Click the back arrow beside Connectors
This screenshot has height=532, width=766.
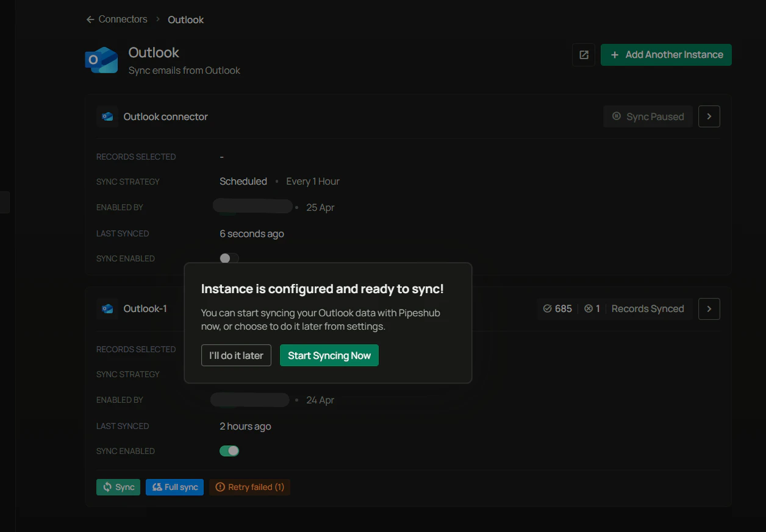pyautogui.click(x=90, y=20)
